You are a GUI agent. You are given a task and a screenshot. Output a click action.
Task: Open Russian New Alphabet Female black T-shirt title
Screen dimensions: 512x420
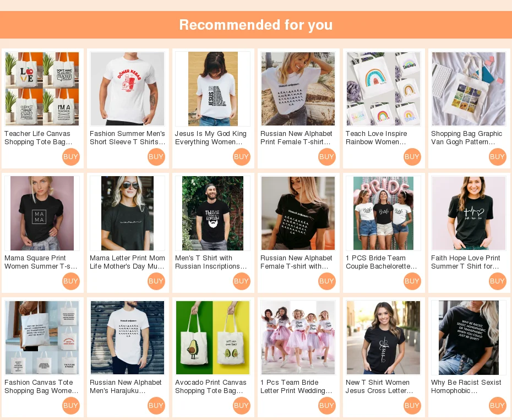[x=296, y=262]
